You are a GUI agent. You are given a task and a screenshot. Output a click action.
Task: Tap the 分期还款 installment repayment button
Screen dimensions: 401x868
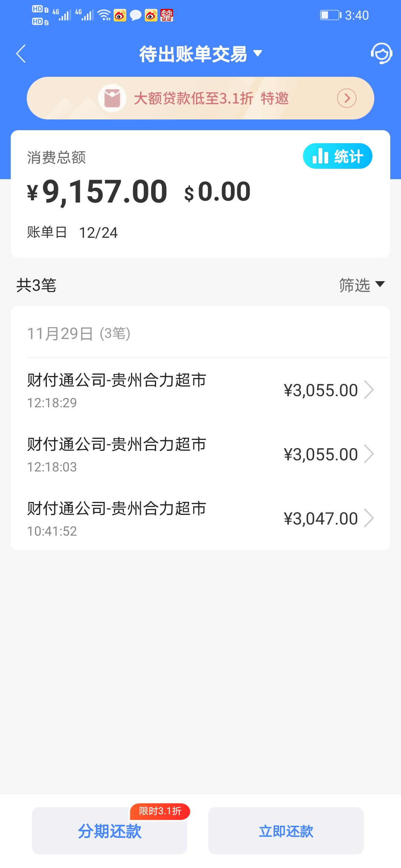click(109, 831)
